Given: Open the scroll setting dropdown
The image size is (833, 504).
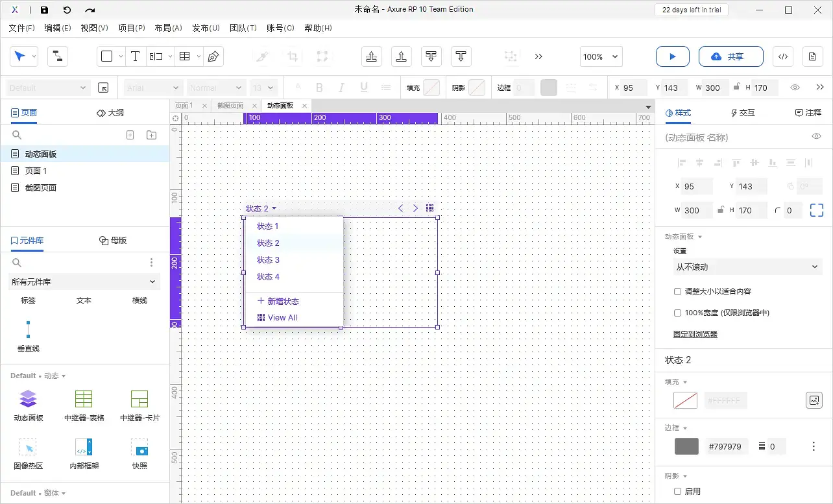Looking at the screenshot, I should (x=747, y=267).
